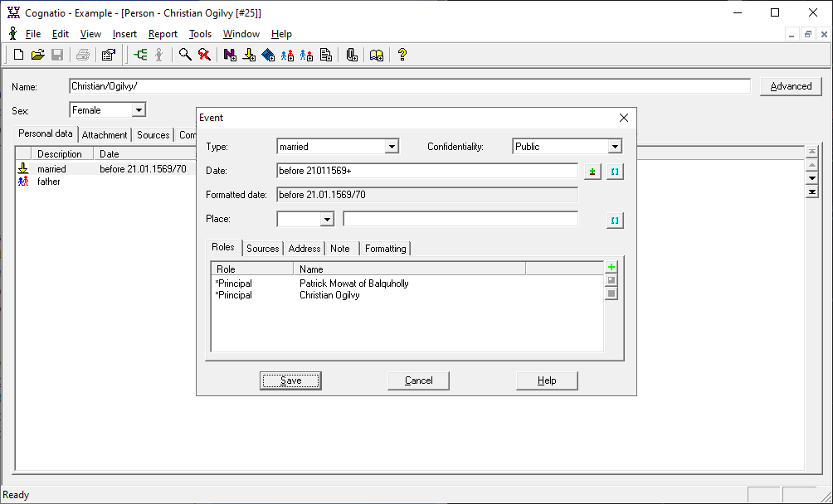Viewport: 833px width, 504px height.
Task: Insert a source with the open book icon
Action: [377, 55]
